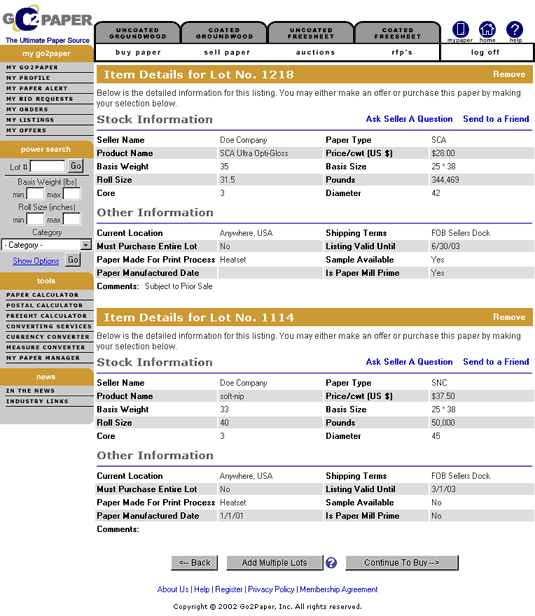Remove Lot No. 1114
Image resolution: width=535 pixels, height=616 pixels.
coord(509,317)
